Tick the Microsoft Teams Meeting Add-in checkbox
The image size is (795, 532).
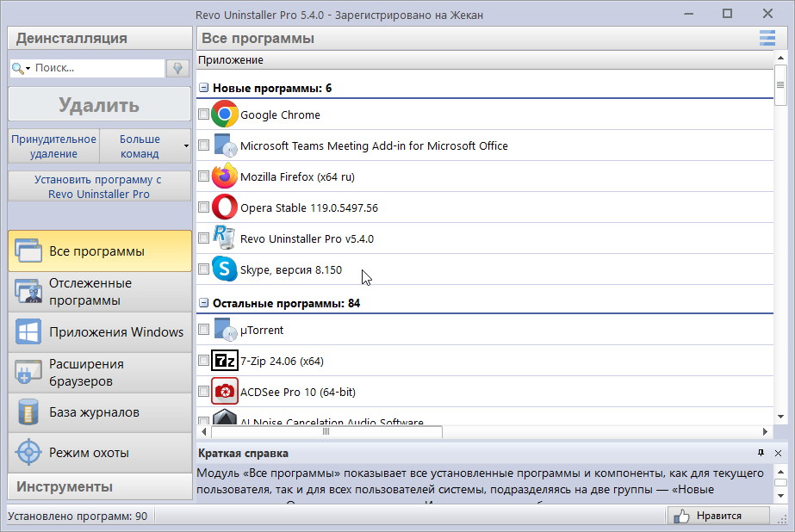tap(203, 145)
